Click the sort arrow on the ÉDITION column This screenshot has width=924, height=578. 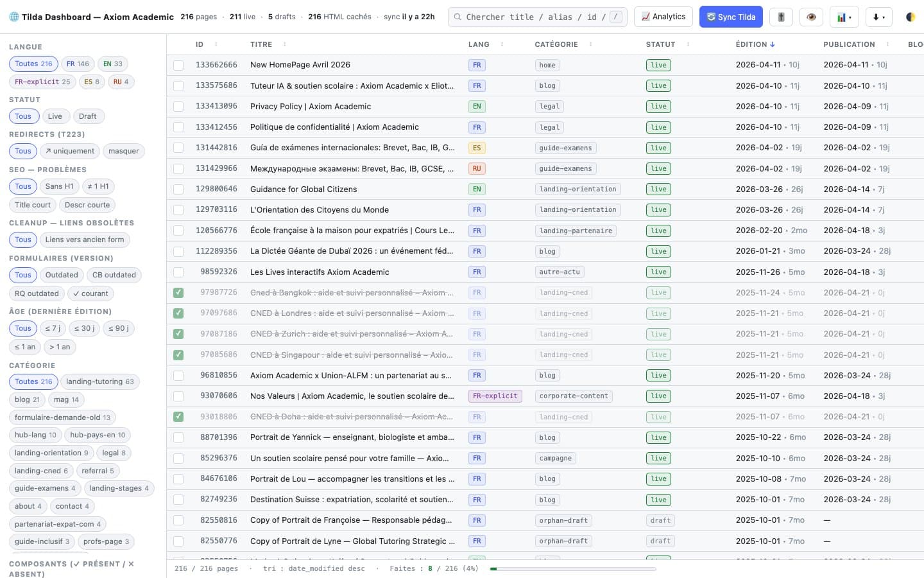(x=773, y=44)
